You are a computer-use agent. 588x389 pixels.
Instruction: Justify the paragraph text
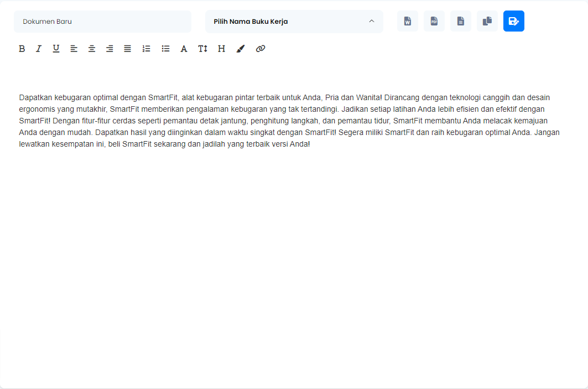pos(127,49)
